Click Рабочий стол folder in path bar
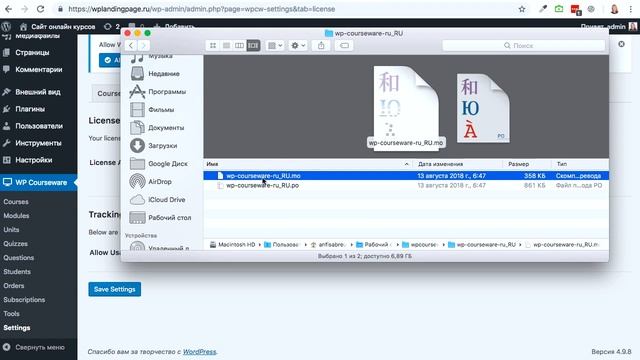This screenshot has height=360, width=640. (373, 244)
